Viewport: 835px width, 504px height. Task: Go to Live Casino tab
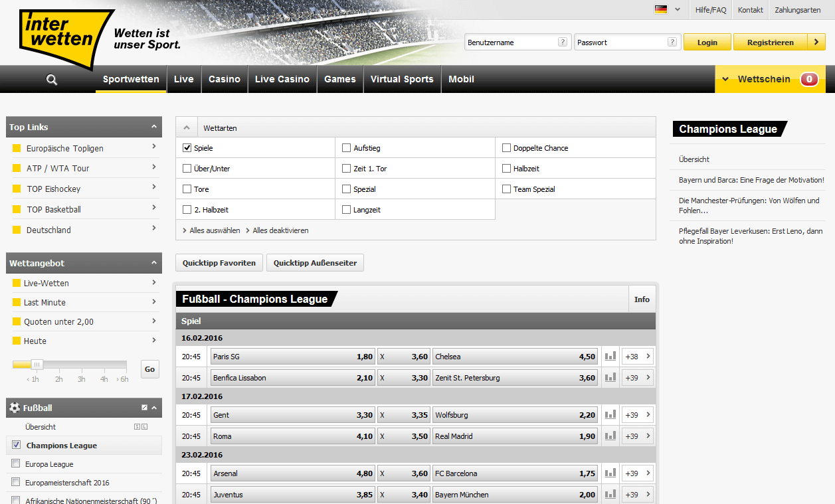(282, 79)
